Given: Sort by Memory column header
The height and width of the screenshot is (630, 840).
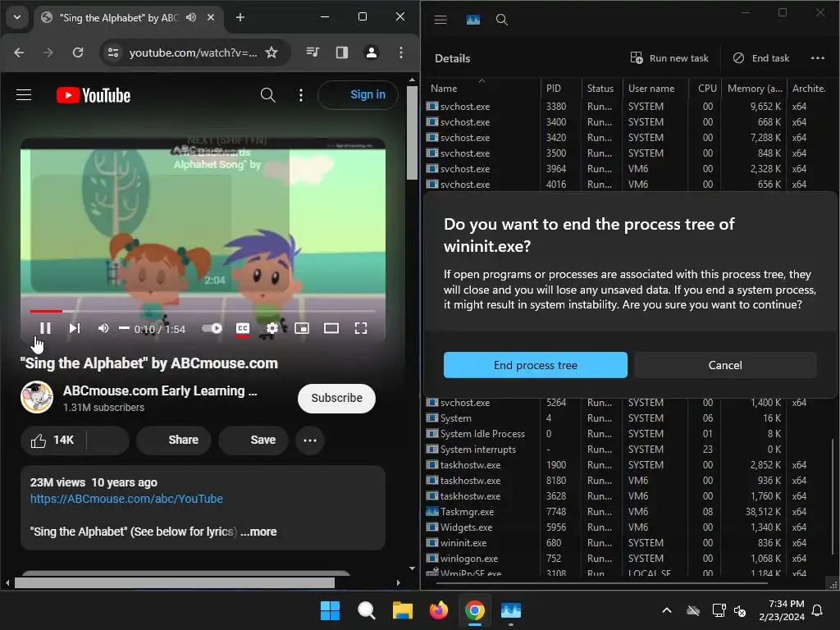Looking at the screenshot, I should point(755,89).
